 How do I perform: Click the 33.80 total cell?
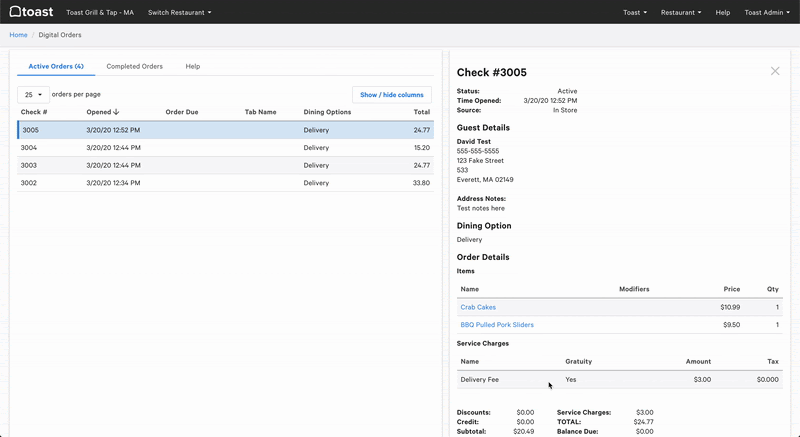[421, 183]
